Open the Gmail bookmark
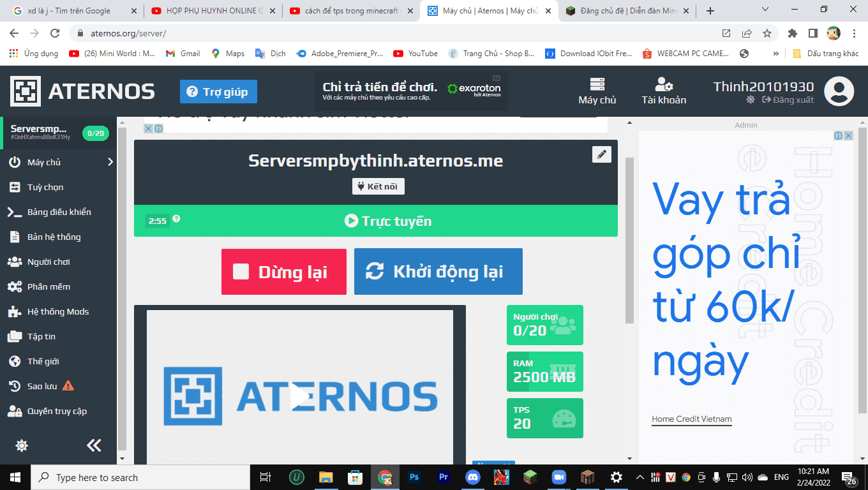The height and width of the screenshot is (490, 868). (183, 54)
